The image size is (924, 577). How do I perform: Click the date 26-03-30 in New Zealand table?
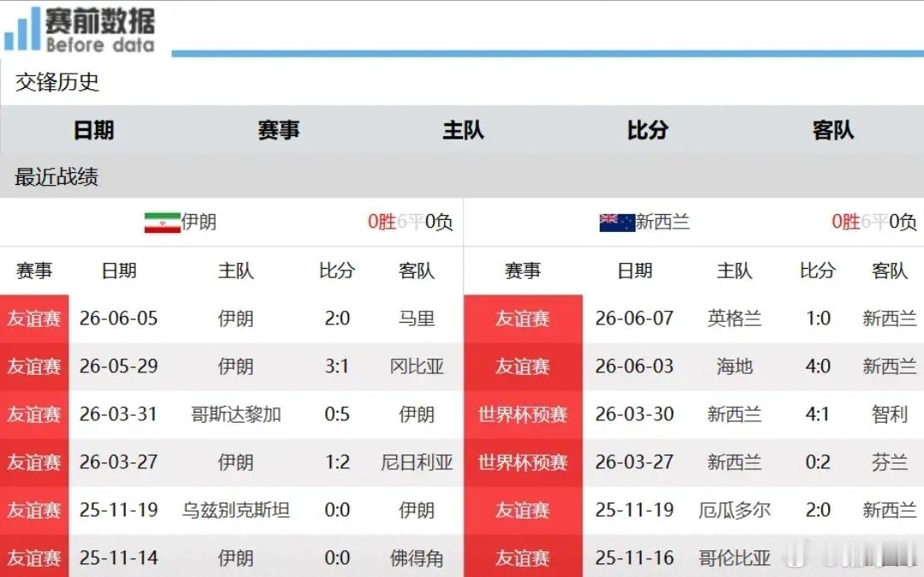point(634,413)
